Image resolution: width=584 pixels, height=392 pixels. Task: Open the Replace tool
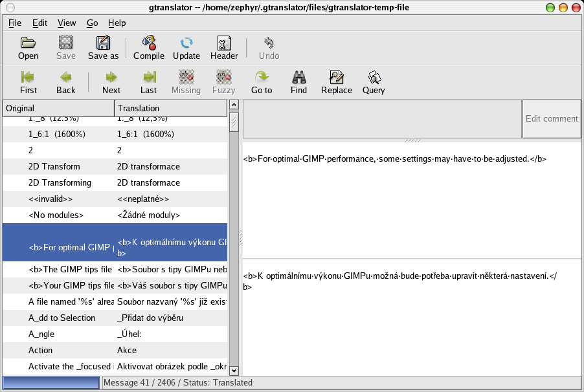point(336,82)
